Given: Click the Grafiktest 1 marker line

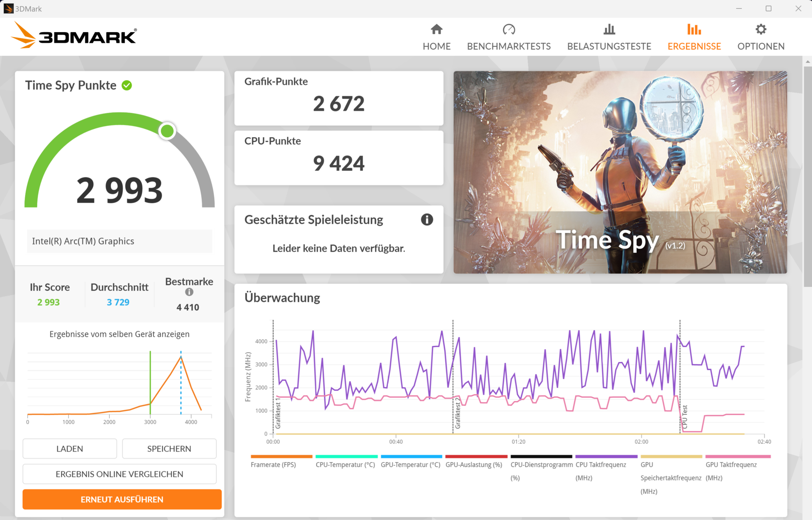Looking at the screenshot, I should click(x=273, y=377).
